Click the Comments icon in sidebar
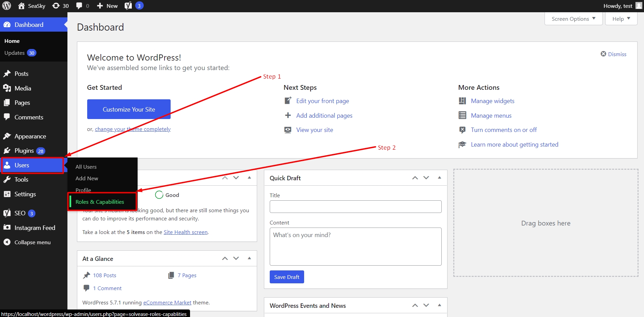The height and width of the screenshot is (317, 644). (x=7, y=117)
